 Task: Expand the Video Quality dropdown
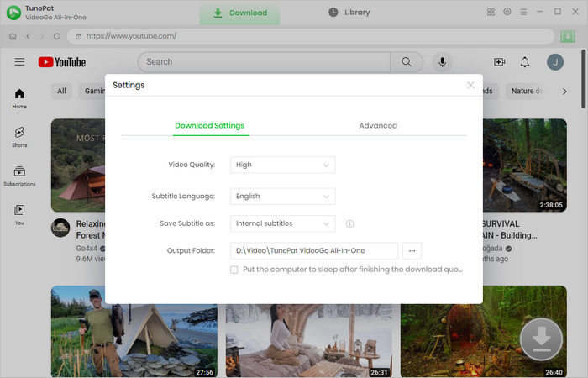(x=283, y=165)
